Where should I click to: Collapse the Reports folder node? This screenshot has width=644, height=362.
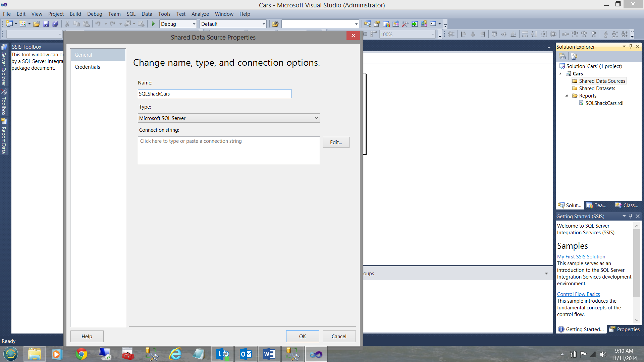[x=567, y=96]
